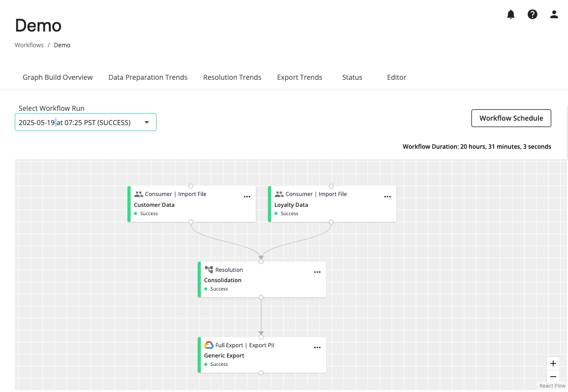Viewport: 568px width, 392px height.
Task: Open the options menu on Consolidation node
Action: pos(317,272)
